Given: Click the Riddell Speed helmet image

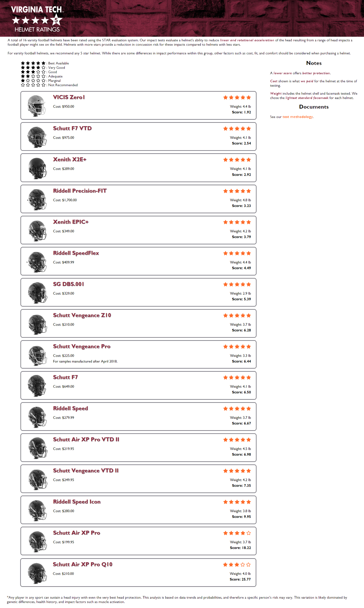Looking at the screenshot, I should tap(37, 417).
